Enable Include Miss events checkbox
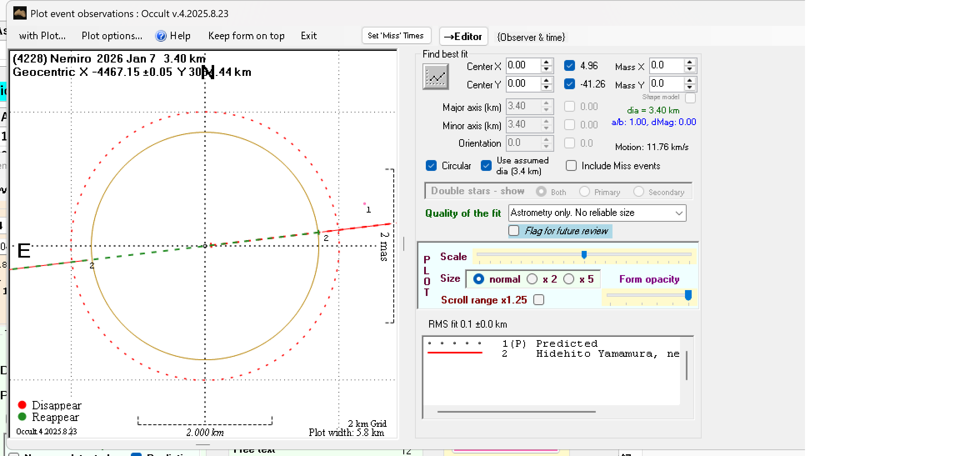The width and height of the screenshot is (980, 456). [571, 166]
